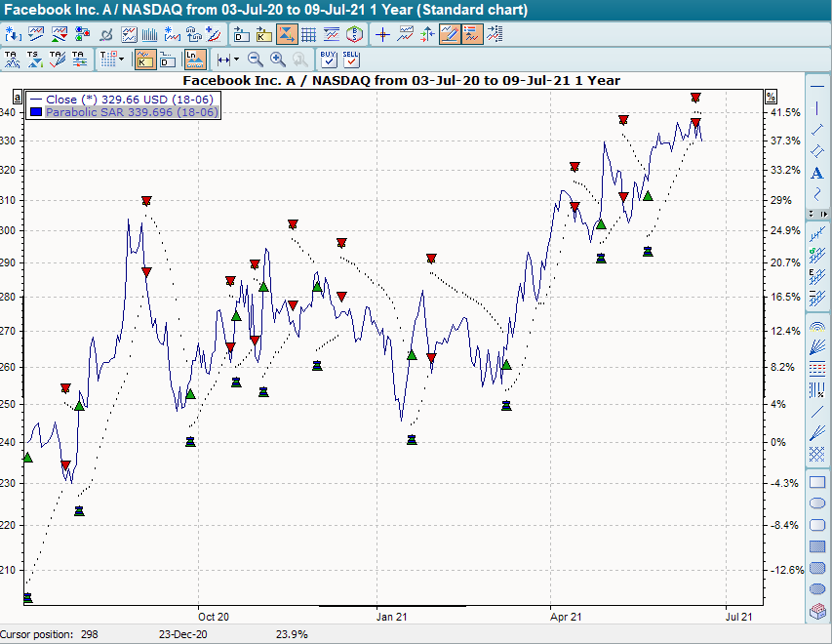Image resolution: width=832 pixels, height=644 pixels.
Task: Switch to logarithmic scale with the Ln icon
Action: 192,60
